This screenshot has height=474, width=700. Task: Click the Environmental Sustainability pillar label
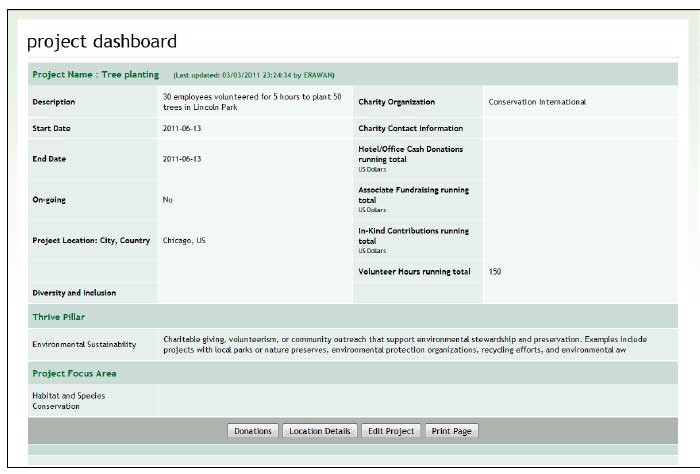click(x=84, y=344)
